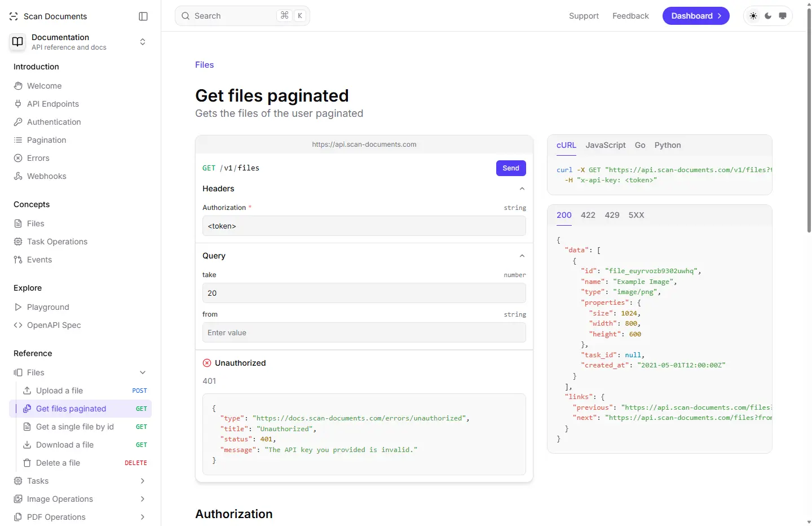Click the DELETE method badge
This screenshot has width=812, height=526.
[x=136, y=463]
